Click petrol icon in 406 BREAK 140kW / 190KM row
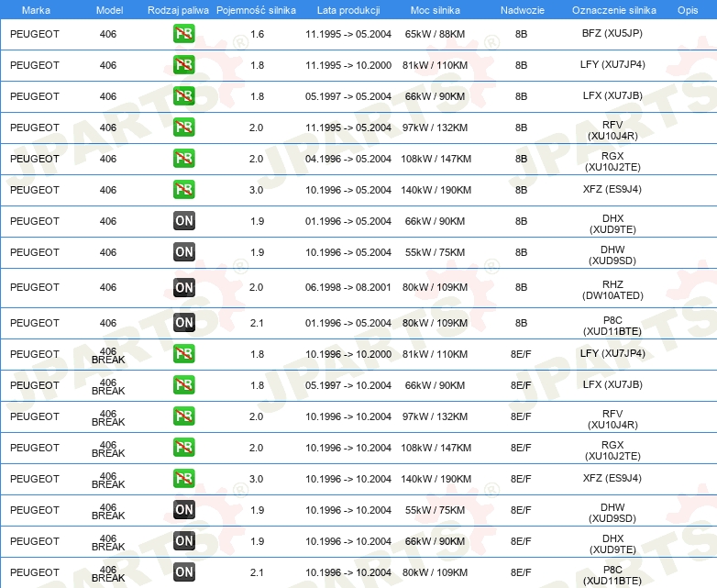717x588 pixels. click(x=183, y=478)
